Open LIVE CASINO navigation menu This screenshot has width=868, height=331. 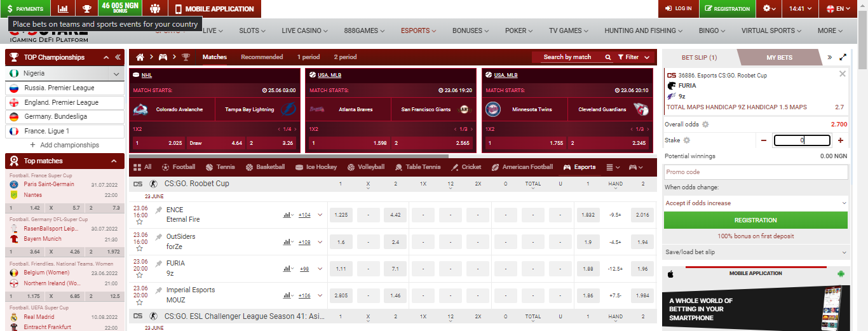pyautogui.click(x=305, y=30)
